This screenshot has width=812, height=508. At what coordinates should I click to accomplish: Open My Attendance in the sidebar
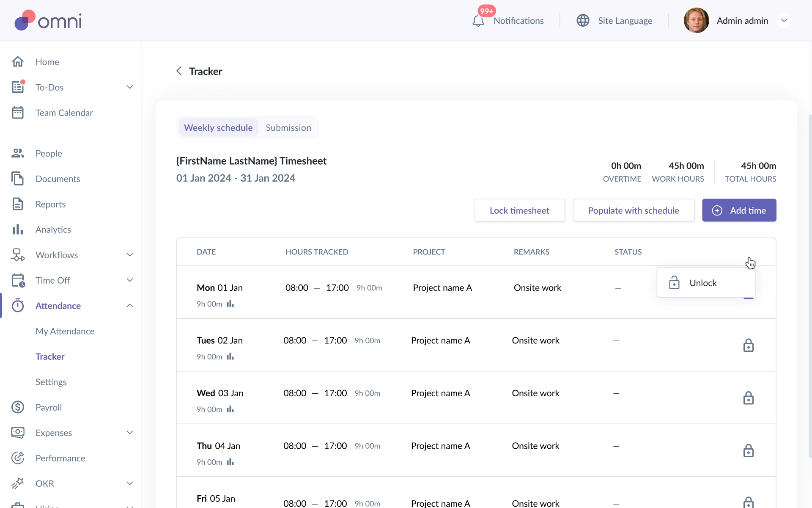[x=65, y=331]
